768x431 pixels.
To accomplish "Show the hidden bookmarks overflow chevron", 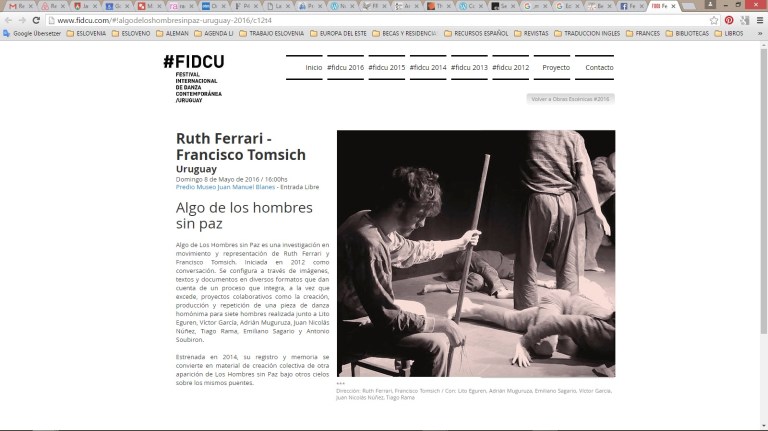I will (759, 33).
